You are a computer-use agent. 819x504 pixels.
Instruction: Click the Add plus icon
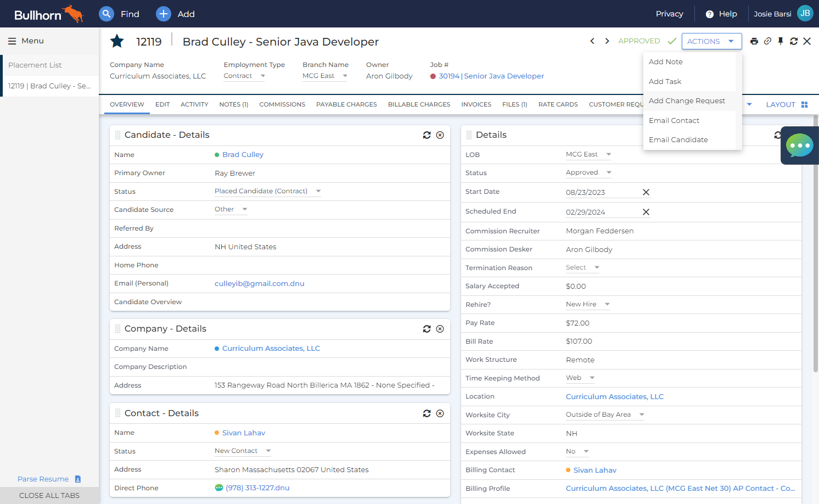(164, 14)
